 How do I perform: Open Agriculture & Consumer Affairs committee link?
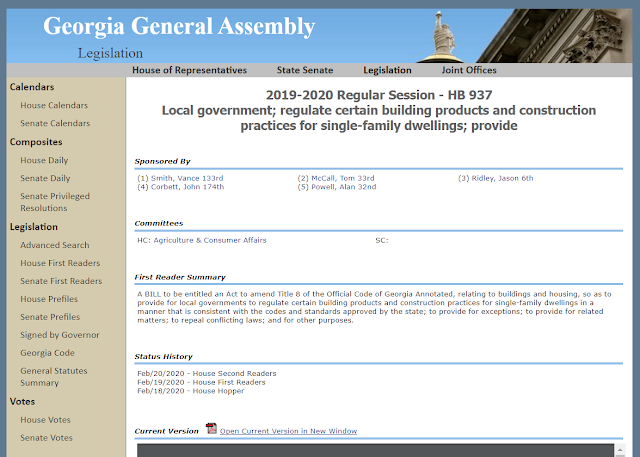tap(210, 240)
